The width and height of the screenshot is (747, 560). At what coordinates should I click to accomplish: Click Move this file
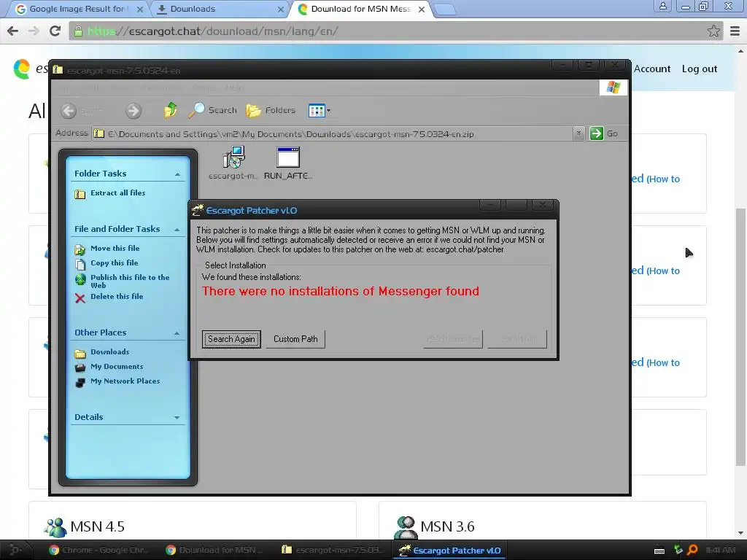(115, 248)
